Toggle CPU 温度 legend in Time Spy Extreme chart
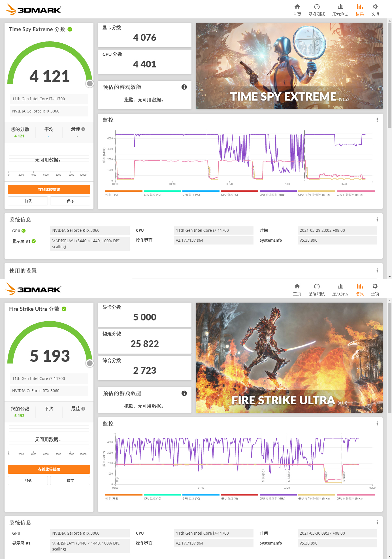This screenshot has width=392, height=559. [162, 193]
